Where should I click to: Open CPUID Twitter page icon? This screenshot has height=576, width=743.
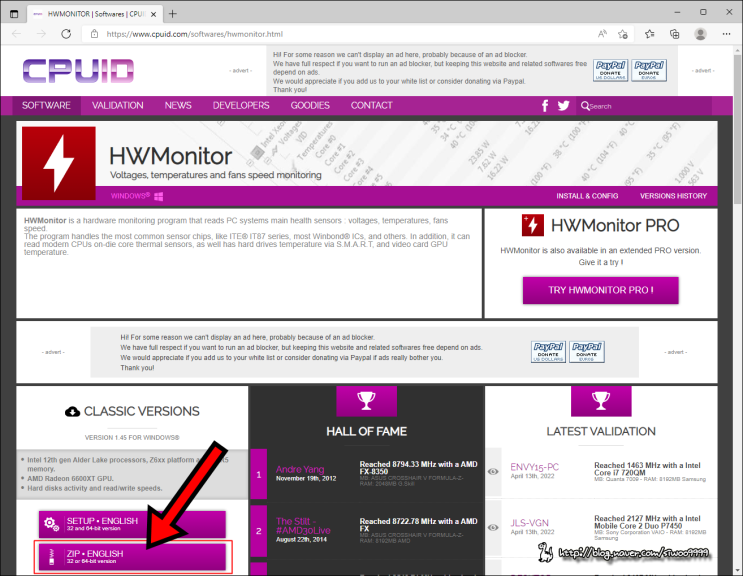coord(563,106)
